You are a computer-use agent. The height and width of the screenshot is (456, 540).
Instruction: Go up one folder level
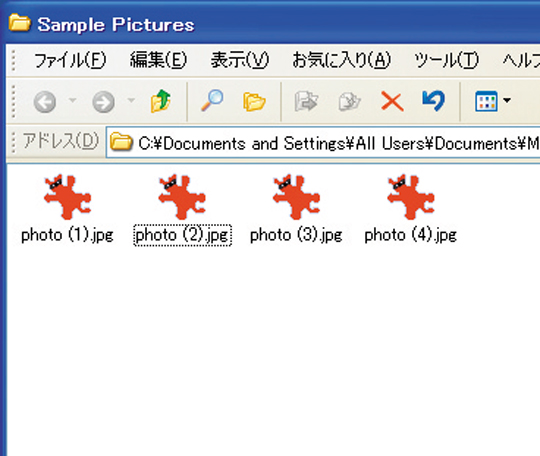click(160, 101)
